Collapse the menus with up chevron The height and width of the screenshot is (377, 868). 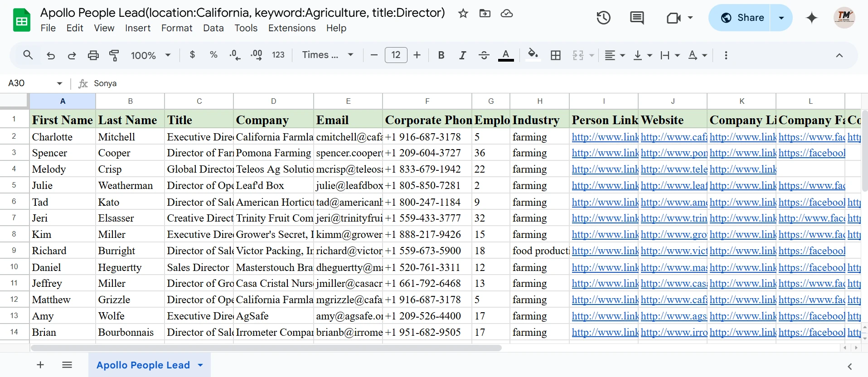[x=839, y=55]
